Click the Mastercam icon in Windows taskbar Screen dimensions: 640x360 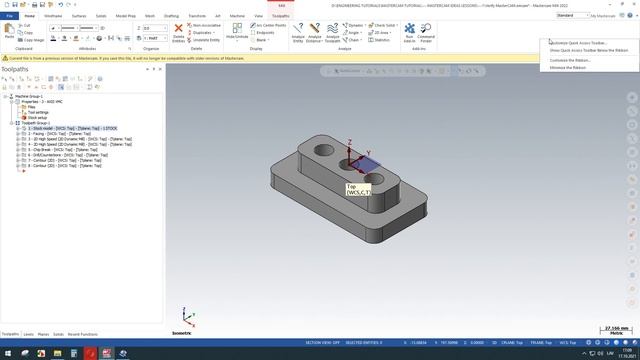tap(107, 353)
